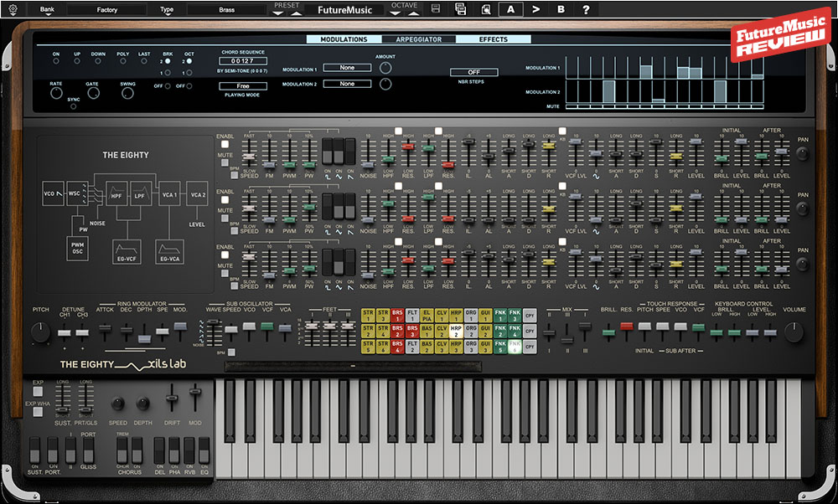Open the help question mark icon
Screen dimensions: 838x504
tap(586, 9)
